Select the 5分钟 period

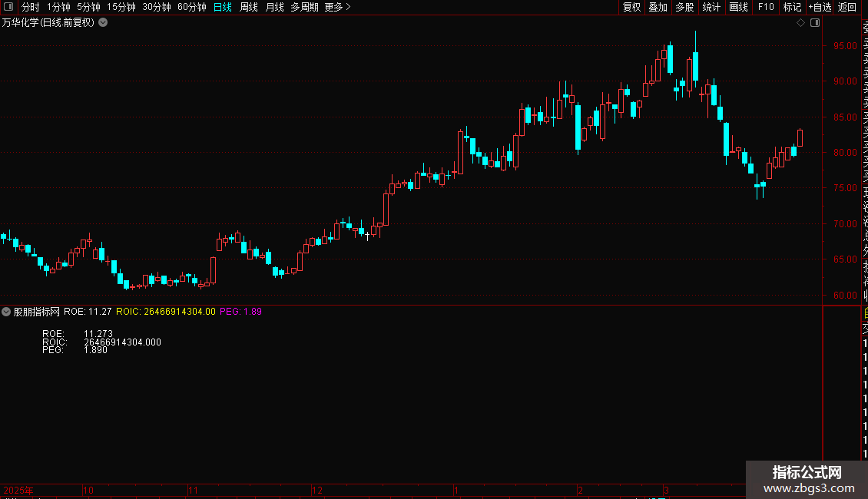(x=88, y=7)
